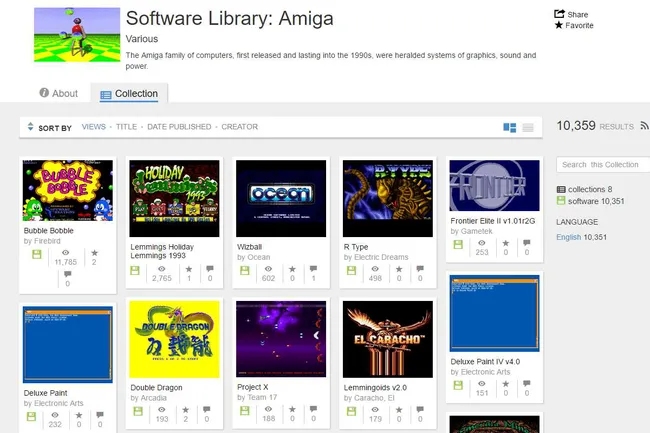Click the 'by Arcadia' creator text
The height and width of the screenshot is (433, 650).
pos(148,398)
